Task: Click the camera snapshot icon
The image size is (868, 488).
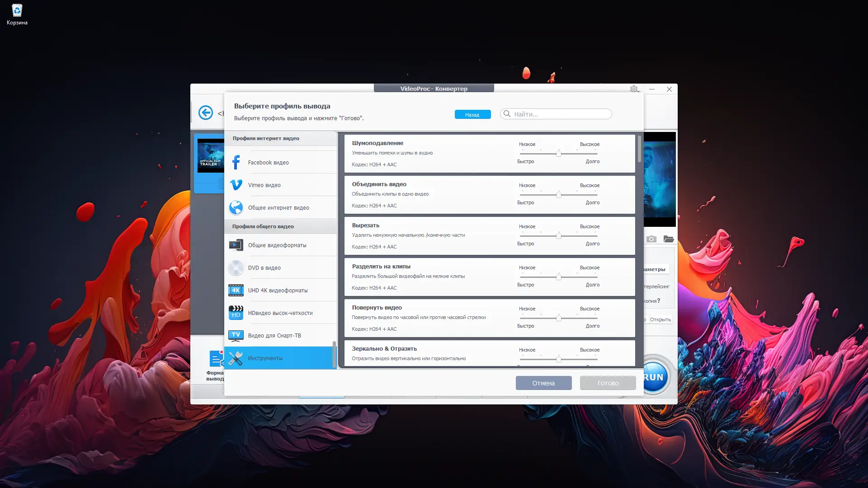Action: [651, 239]
